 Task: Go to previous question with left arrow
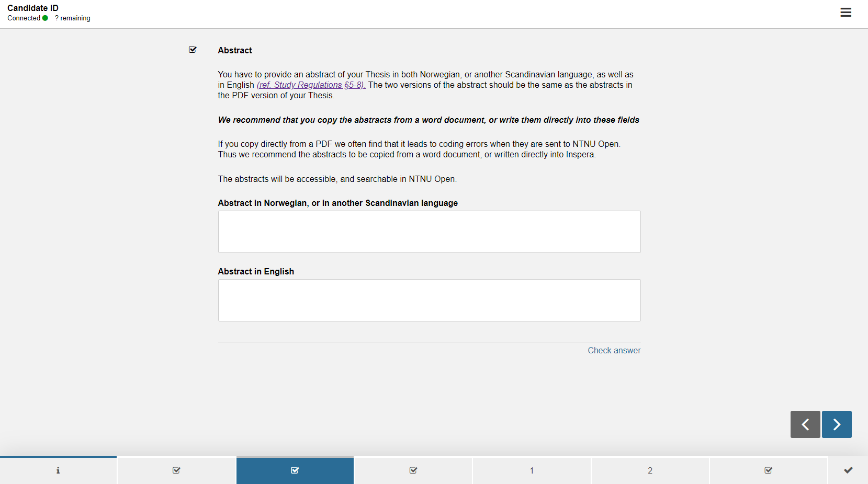pyautogui.click(x=805, y=424)
